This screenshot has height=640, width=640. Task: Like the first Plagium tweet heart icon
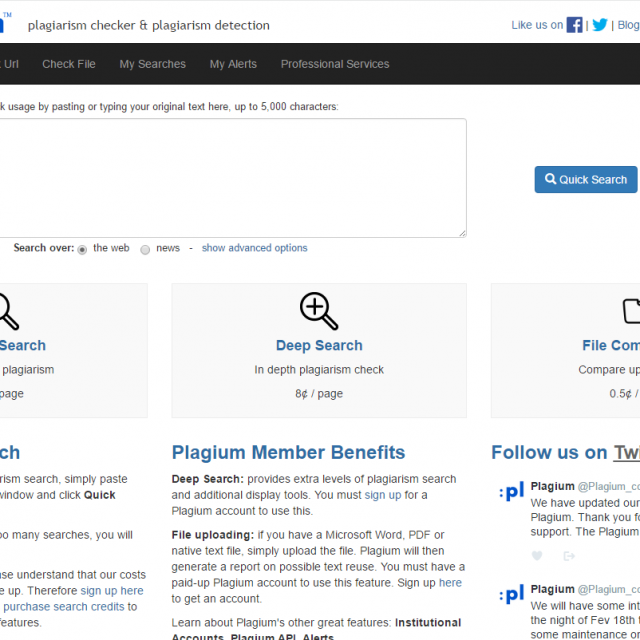(x=537, y=556)
